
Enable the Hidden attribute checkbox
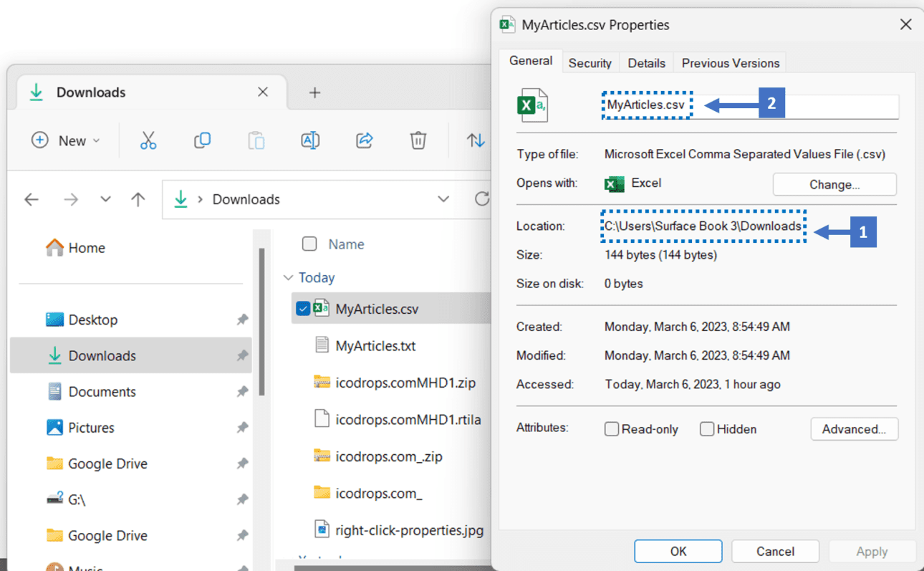[707, 428]
